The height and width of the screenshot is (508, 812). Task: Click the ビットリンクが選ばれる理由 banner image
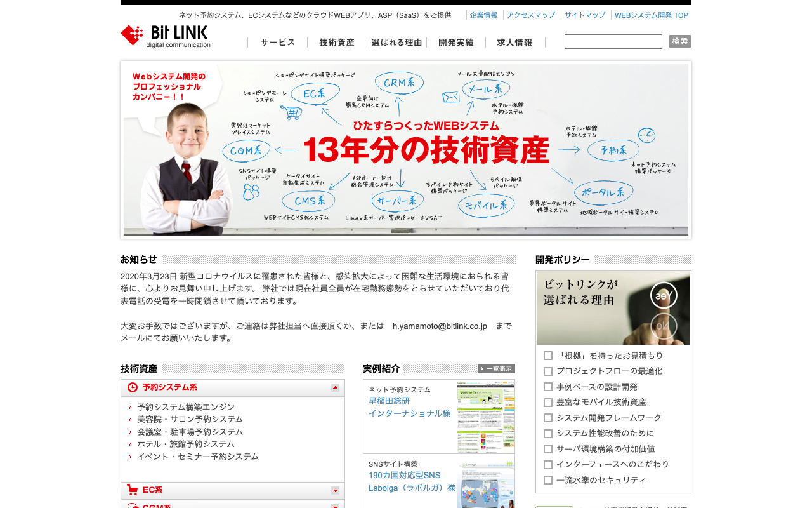[613, 308]
